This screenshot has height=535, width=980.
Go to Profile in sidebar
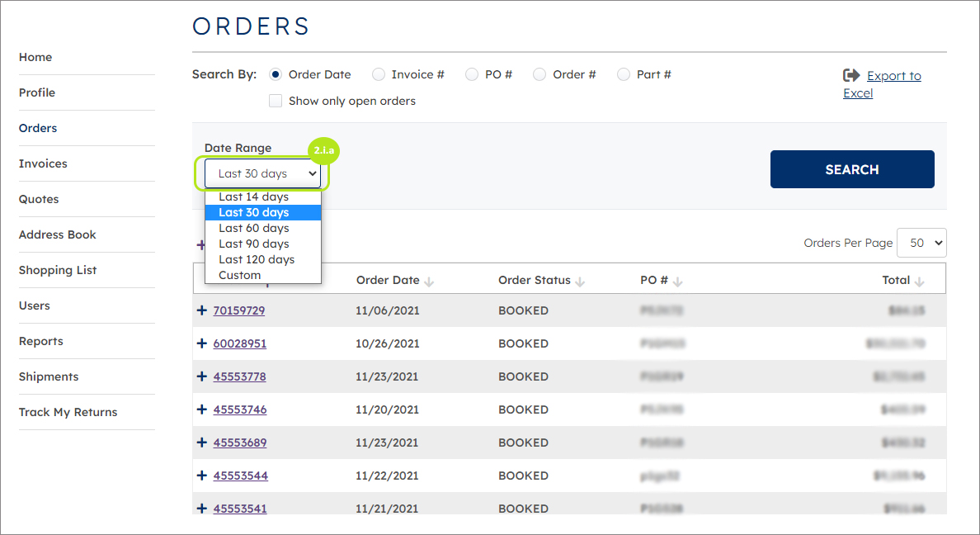pyautogui.click(x=37, y=92)
